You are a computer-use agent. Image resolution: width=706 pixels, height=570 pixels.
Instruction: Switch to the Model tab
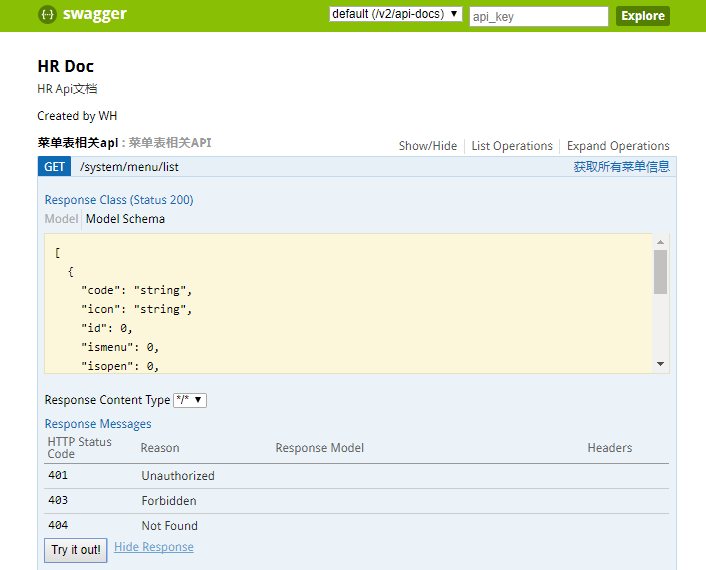tap(61, 219)
